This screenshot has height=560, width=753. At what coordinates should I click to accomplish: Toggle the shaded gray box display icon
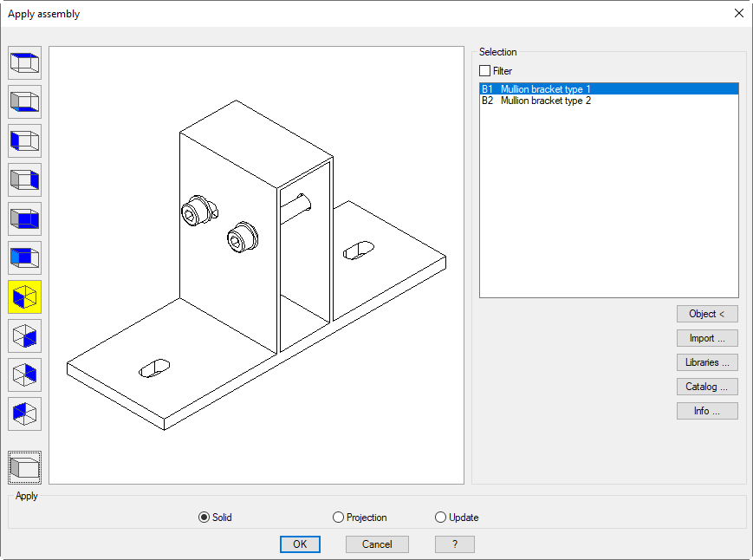(24, 468)
